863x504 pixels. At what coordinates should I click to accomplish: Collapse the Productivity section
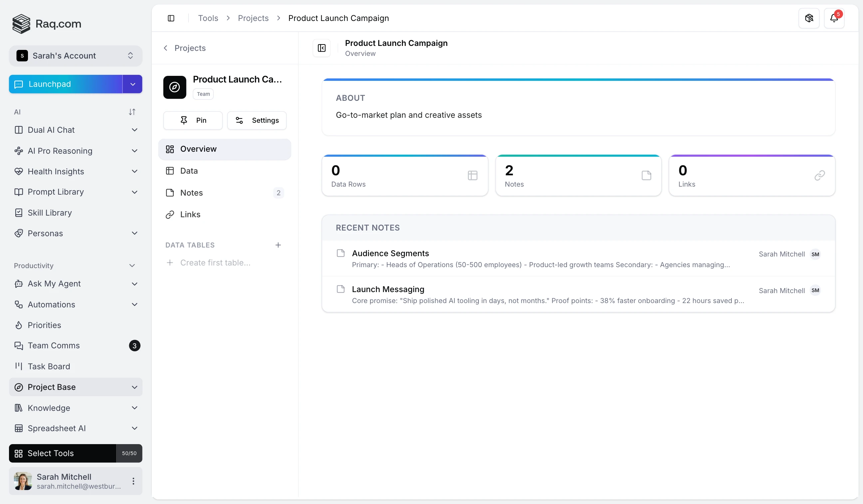[132, 265]
